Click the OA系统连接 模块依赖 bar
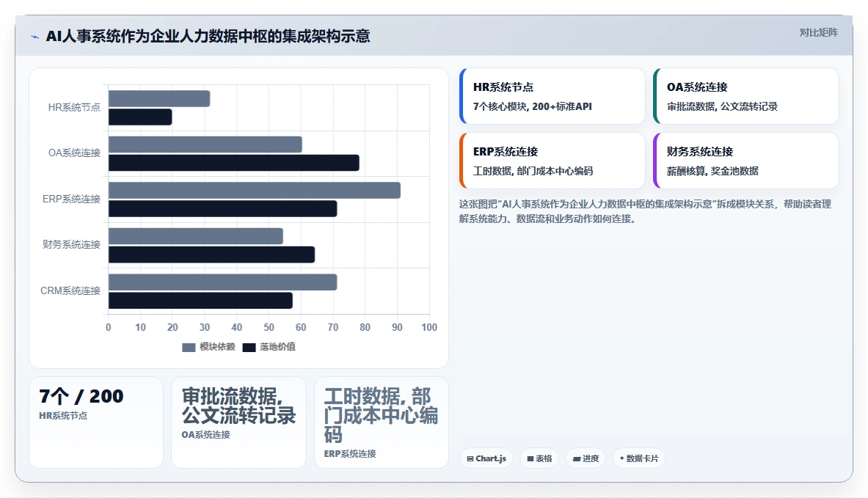 [205, 144]
